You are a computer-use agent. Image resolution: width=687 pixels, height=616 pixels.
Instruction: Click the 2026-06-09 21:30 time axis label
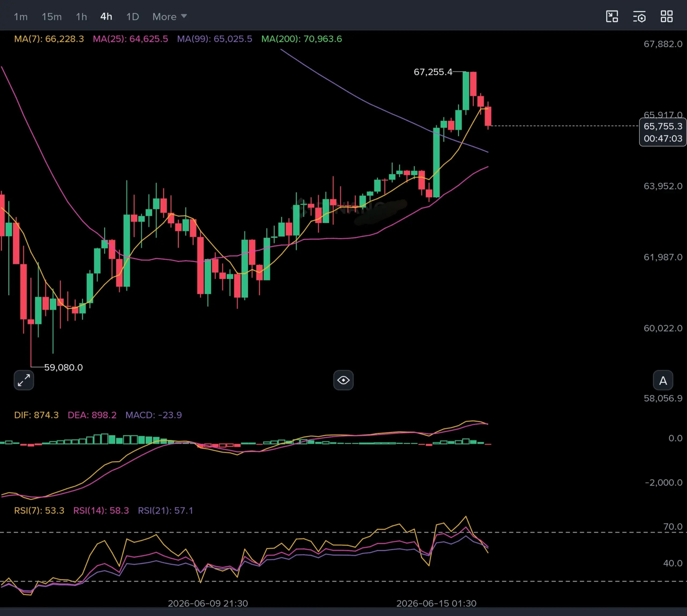pyautogui.click(x=208, y=603)
